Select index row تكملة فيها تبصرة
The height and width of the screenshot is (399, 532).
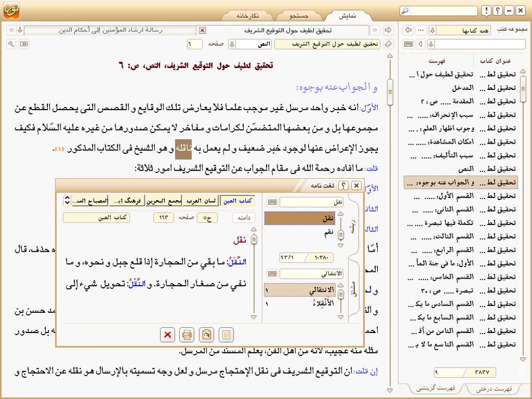(x=461, y=223)
